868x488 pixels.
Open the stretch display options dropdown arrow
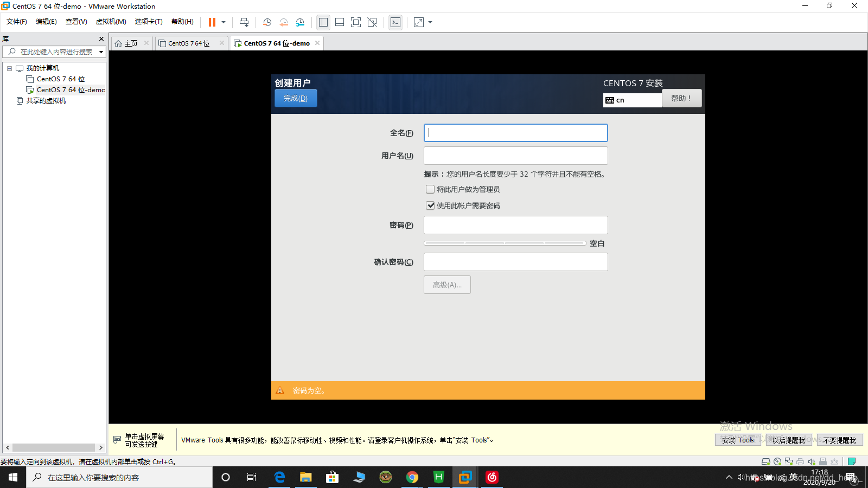(430, 22)
